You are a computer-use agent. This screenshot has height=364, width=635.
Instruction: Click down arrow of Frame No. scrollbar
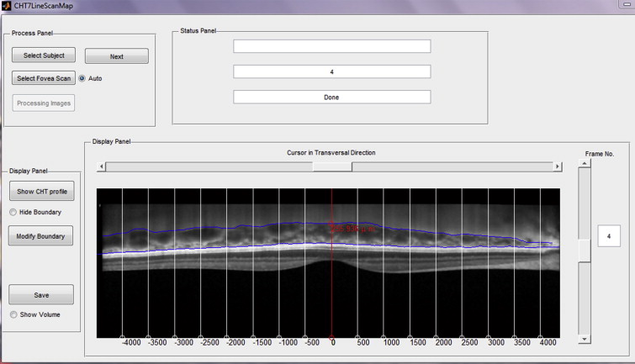[x=585, y=339]
